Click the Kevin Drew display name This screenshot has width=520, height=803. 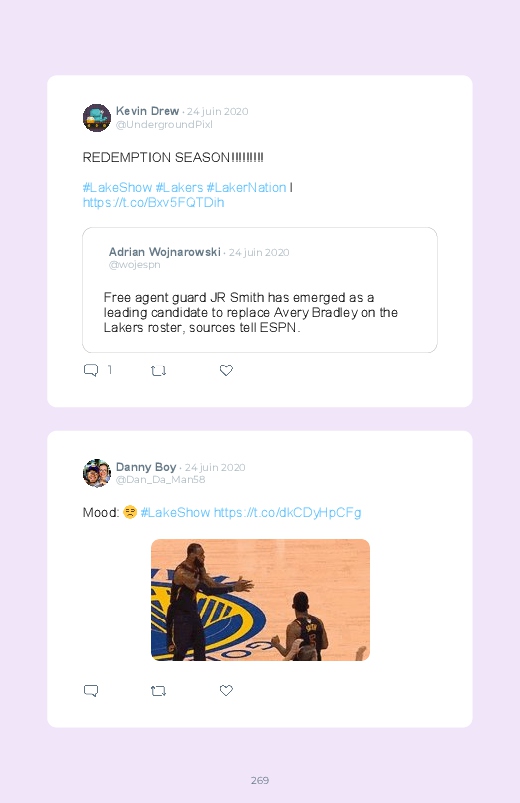click(148, 111)
